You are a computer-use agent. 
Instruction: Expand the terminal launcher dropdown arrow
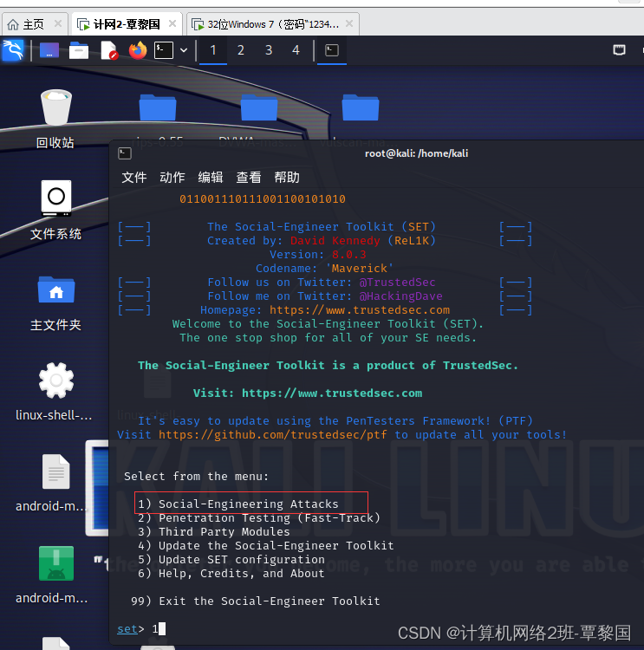tap(184, 50)
